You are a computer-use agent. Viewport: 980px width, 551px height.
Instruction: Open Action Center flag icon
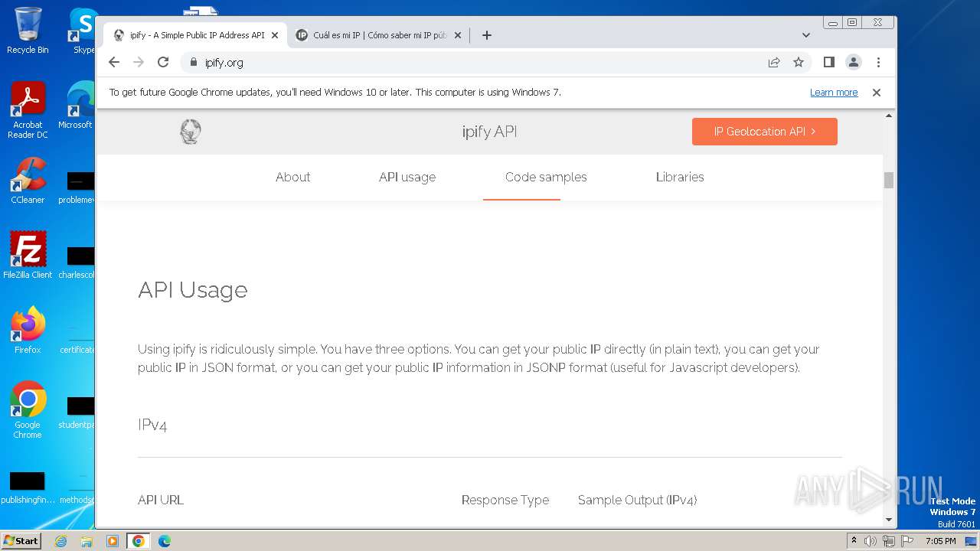coord(907,541)
